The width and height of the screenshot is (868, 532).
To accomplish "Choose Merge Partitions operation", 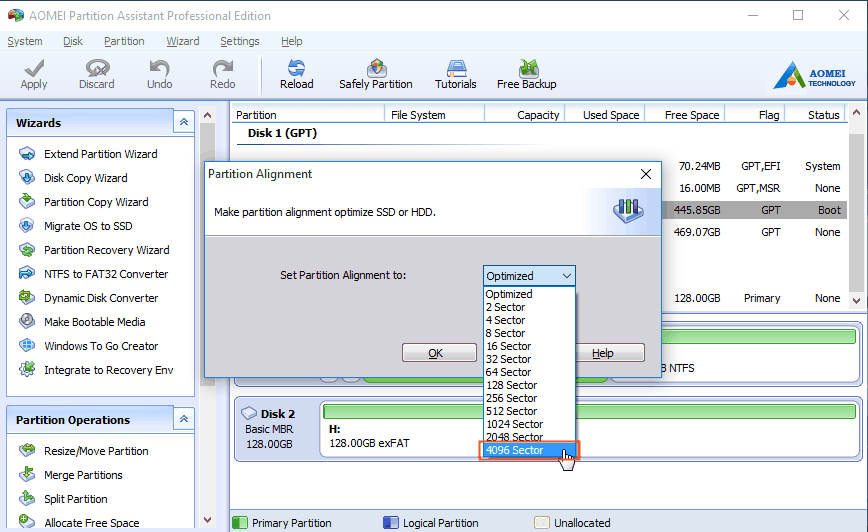I will pyautogui.click(x=83, y=475).
